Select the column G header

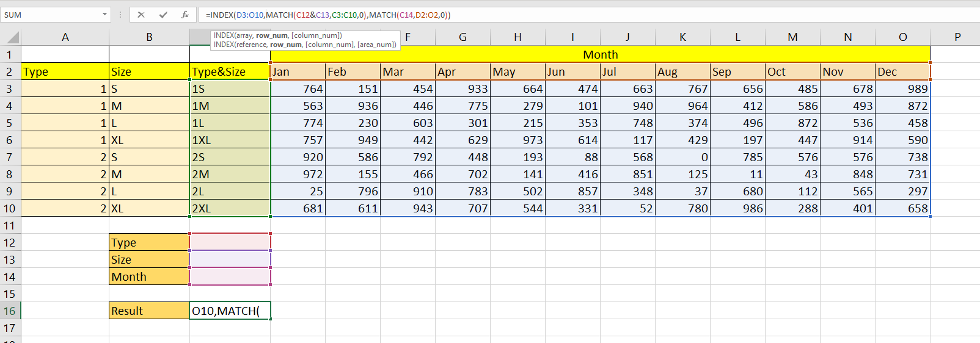pos(463,37)
